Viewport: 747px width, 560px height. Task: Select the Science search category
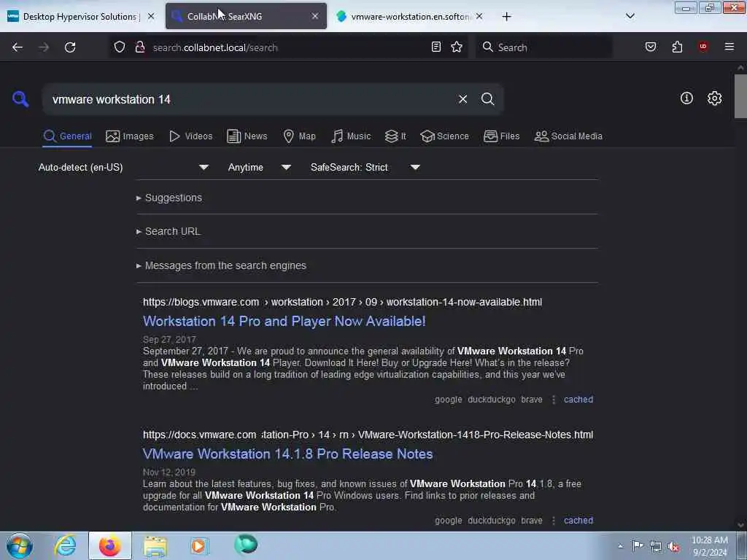click(444, 136)
